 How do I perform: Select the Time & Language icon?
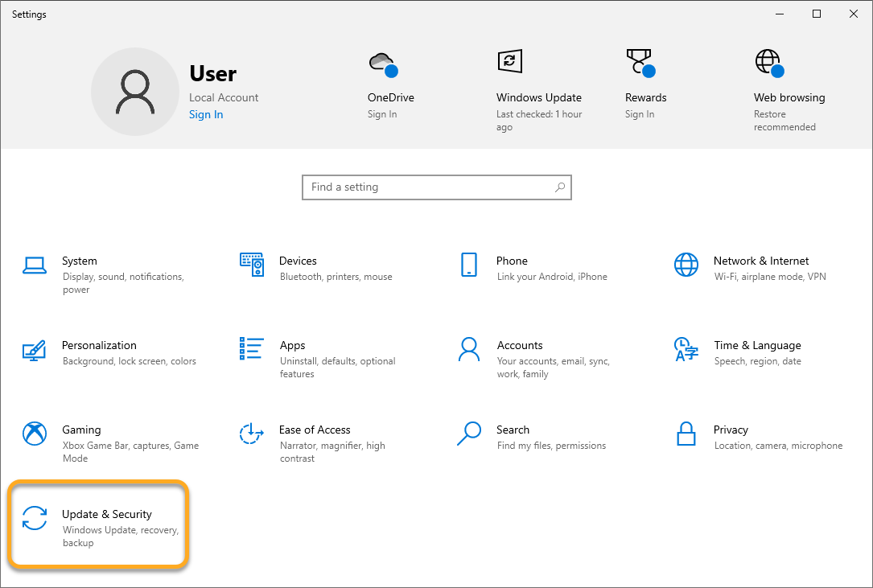pyautogui.click(x=686, y=349)
